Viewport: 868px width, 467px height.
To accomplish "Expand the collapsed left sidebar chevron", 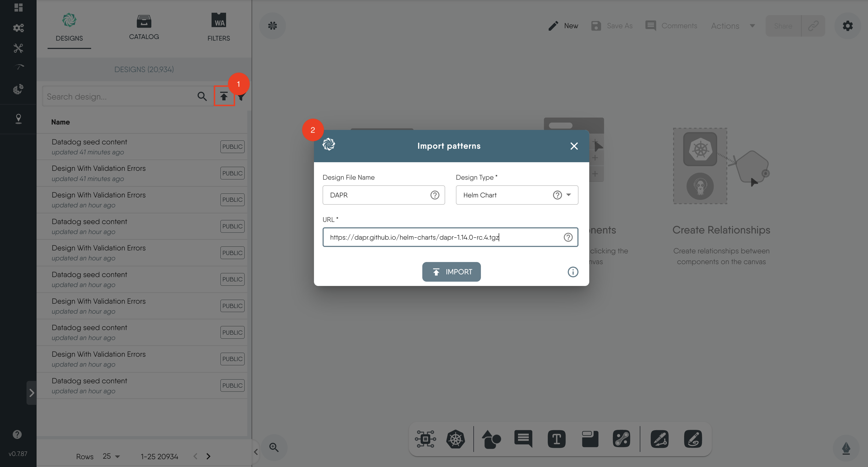I will (31, 392).
